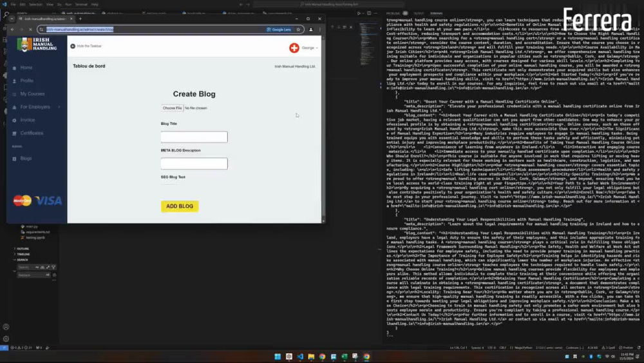
Task: Stop page loading with X button
Action: coord(30,30)
